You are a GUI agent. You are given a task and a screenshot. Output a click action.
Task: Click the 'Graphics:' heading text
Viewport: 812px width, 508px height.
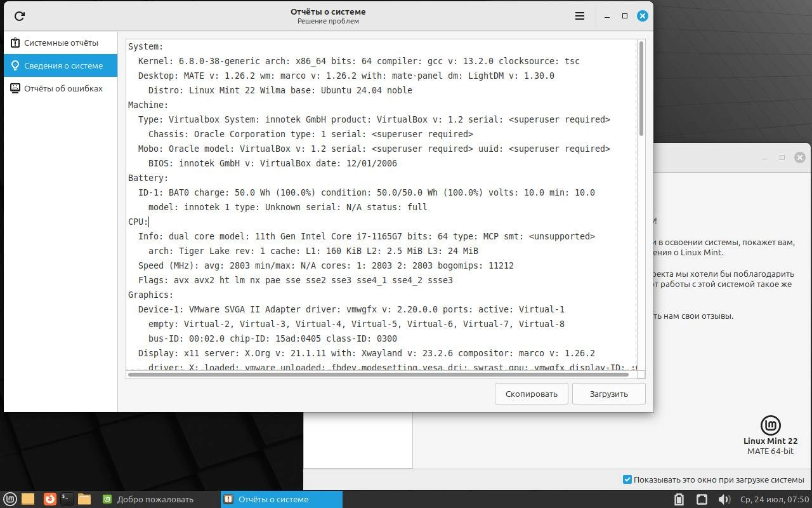[x=150, y=295]
